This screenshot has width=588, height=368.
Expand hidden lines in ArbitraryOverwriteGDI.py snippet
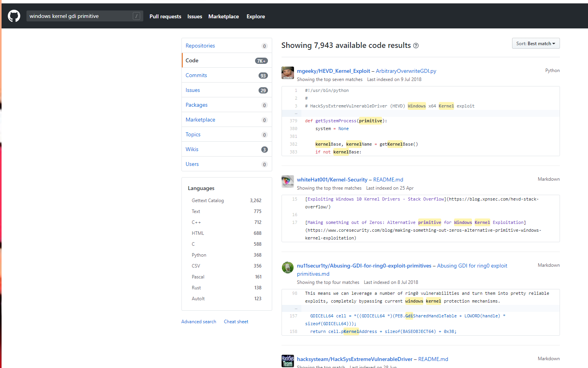coord(296,113)
